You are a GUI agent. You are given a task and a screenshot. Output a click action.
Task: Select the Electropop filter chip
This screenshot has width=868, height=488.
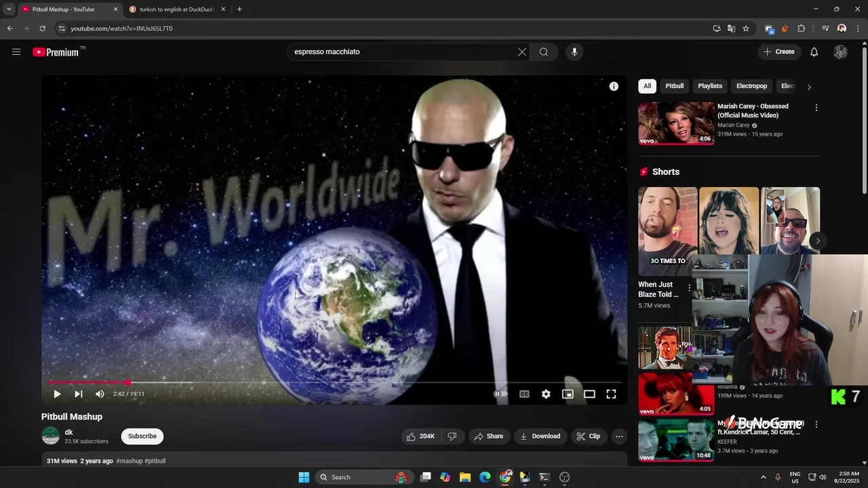751,86
